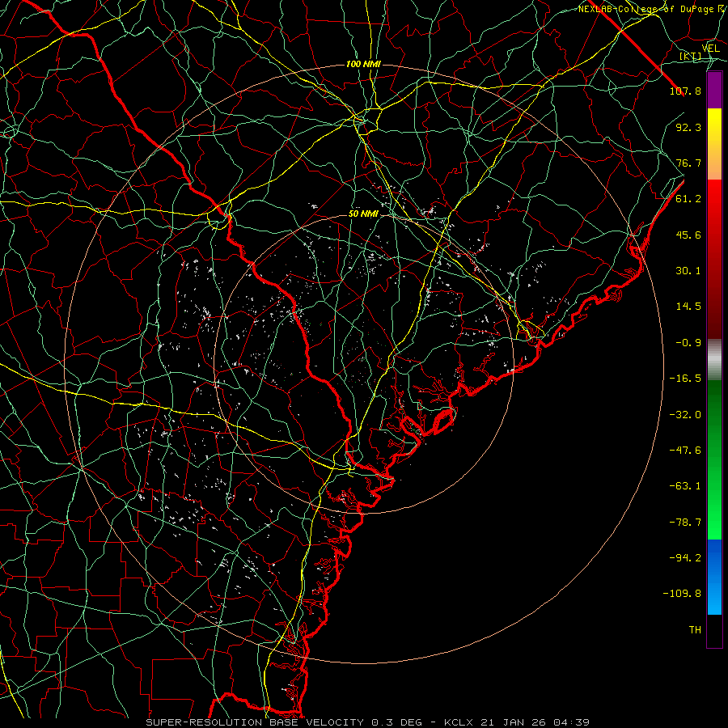Screen dimensions: 728x728
Task: Click the 'KCLX' radar site identifier
Action: [x=459, y=722]
